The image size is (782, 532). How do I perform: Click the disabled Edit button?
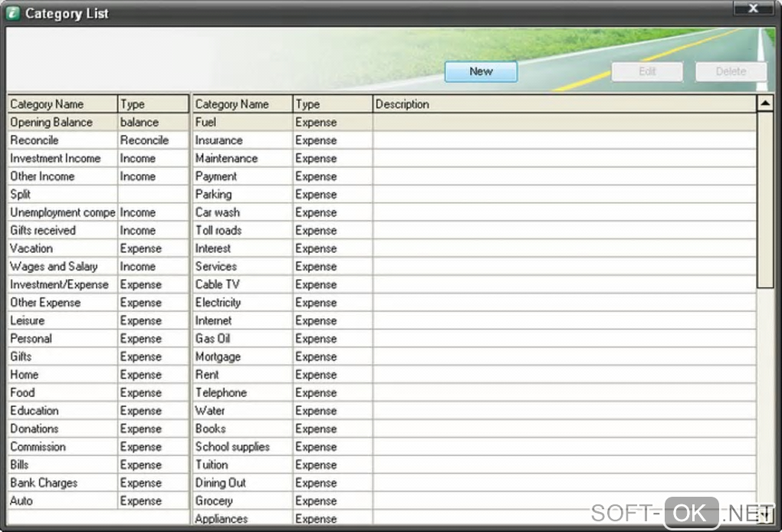[647, 71]
